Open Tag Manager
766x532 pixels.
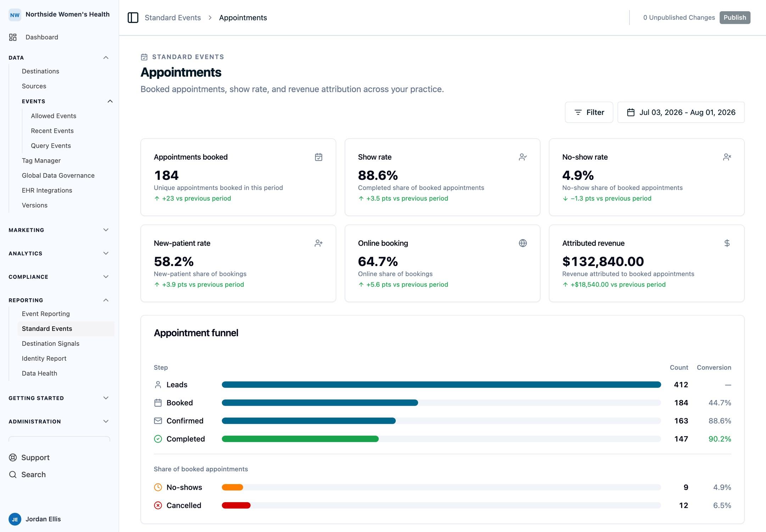(41, 161)
